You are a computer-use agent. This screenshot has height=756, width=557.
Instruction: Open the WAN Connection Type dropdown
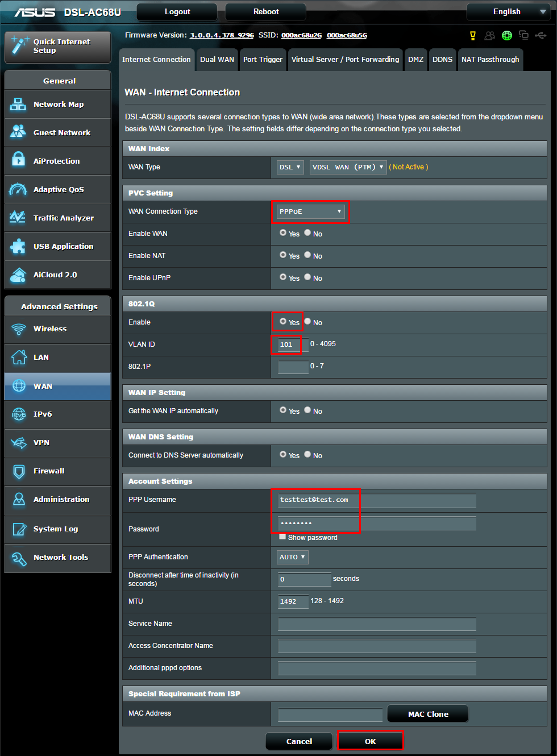[x=310, y=211]
